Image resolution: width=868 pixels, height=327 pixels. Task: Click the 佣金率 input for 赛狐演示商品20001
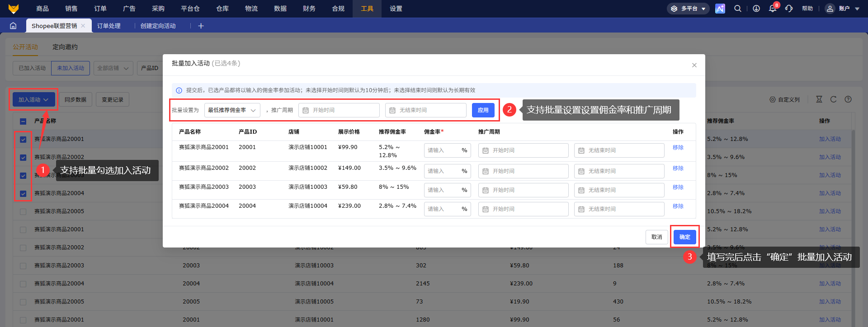pyautogui.click(x=448, y=150)
